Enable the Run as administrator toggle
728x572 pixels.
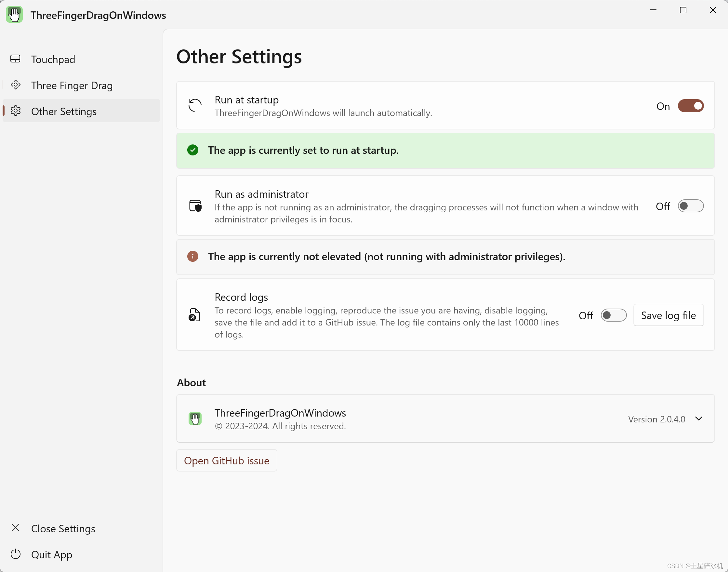coord(691,206)
